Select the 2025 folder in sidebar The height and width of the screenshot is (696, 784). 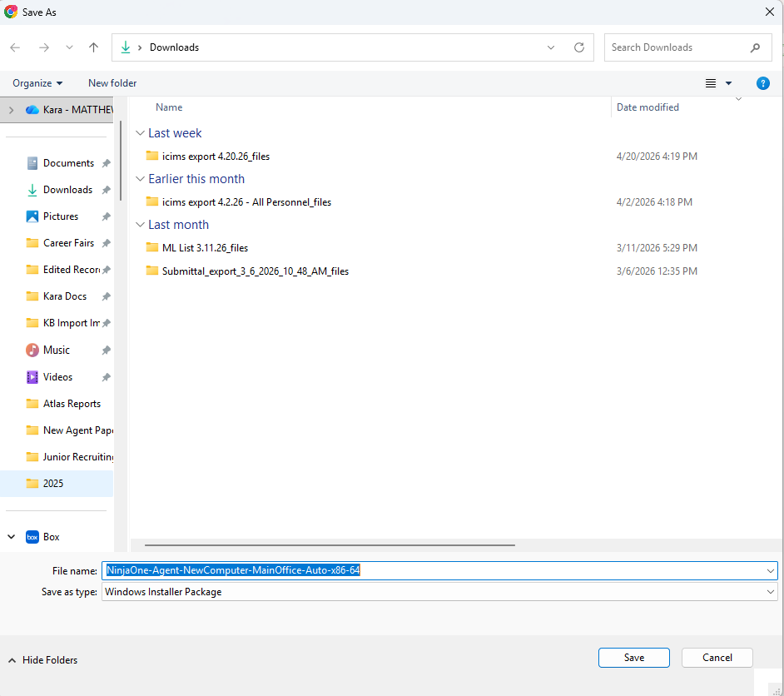(57, 484)
